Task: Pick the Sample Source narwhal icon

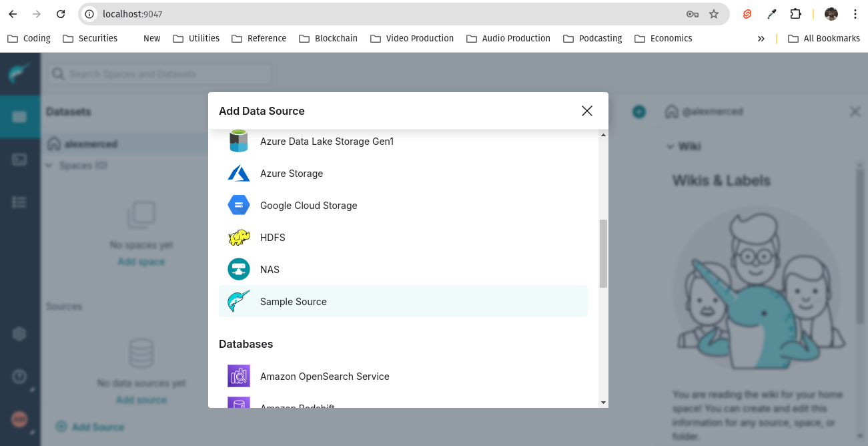Action: pos(238,302)
